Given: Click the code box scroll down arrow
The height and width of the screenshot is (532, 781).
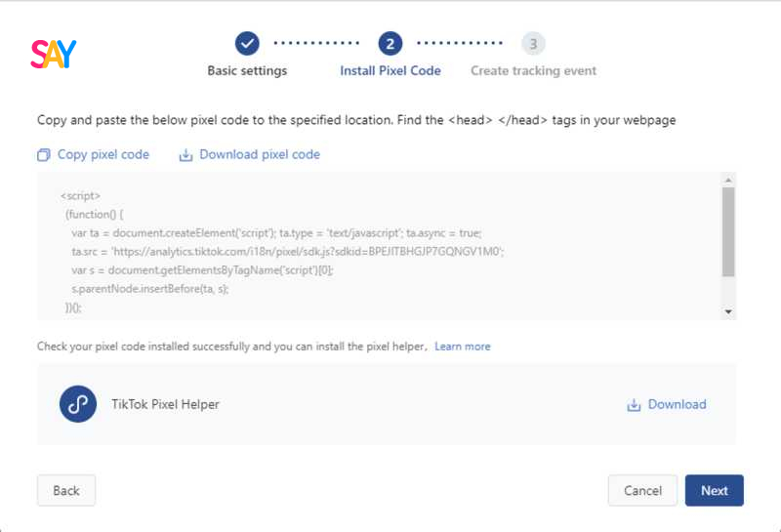Looking at the screenshot, I should point(728,311).
